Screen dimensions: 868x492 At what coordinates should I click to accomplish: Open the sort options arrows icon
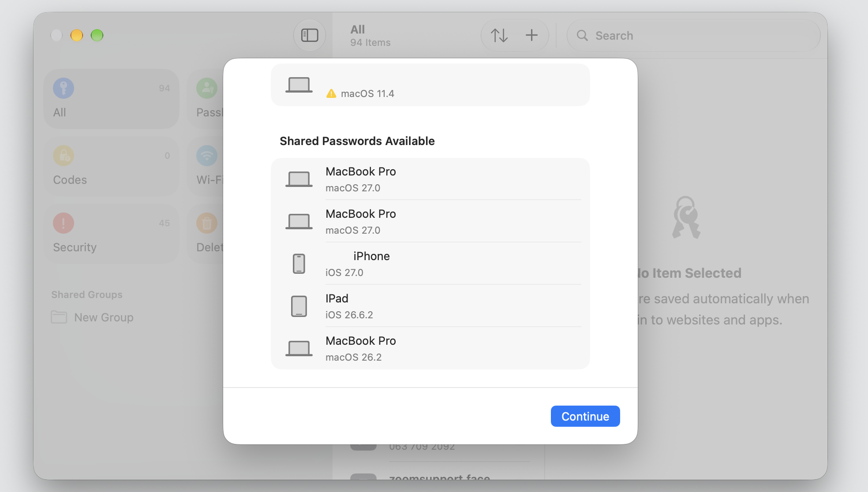[x=499, y=35]
